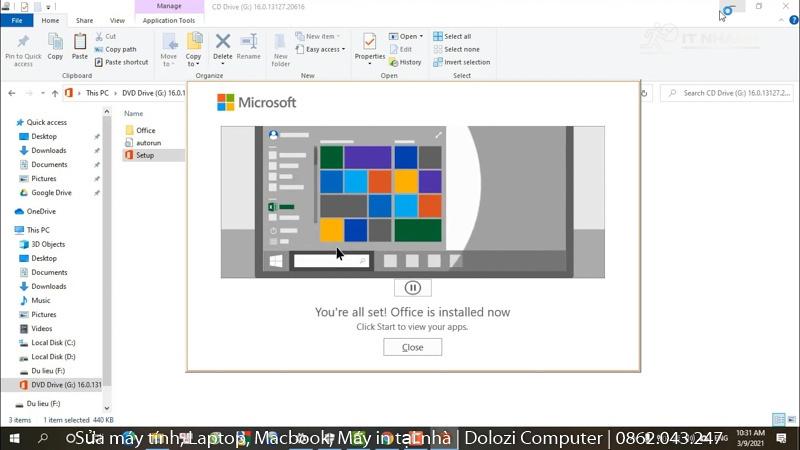Select Local Disk (C:) in navigation pane
Image resolution: width=800 pixels, height=450 pixels.
[53, 342]
